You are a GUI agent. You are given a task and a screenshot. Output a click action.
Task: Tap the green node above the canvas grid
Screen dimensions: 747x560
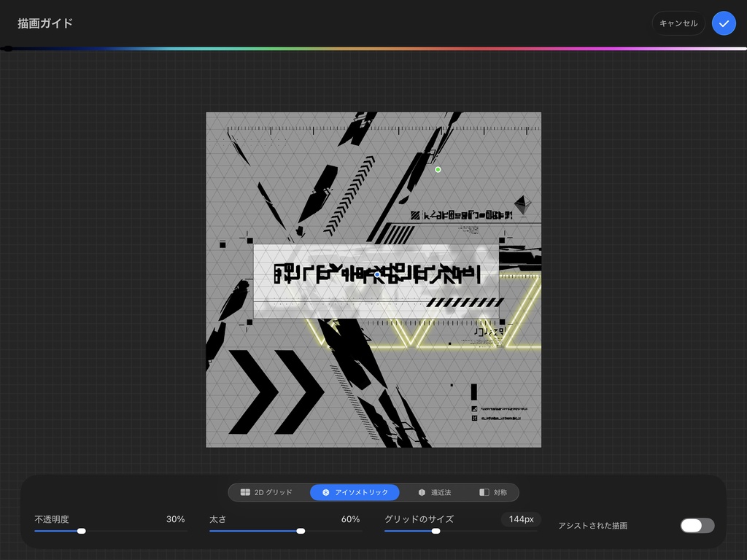point(438,169)
